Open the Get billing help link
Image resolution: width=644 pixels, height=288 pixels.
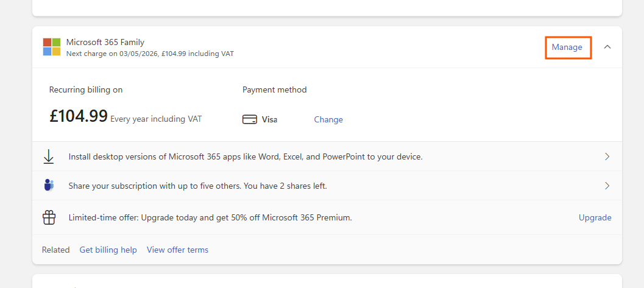pos(108,250)
